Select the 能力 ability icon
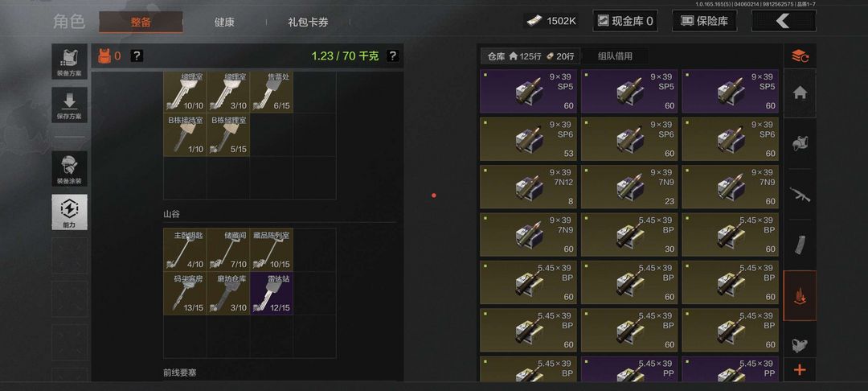This screenshot has height=391, width=868. point(69,212)
